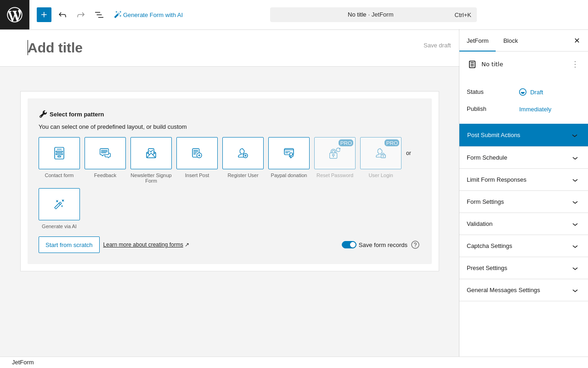Switch to the Block sidebar tab
The image size is (588, 368).
click(510, 40)
